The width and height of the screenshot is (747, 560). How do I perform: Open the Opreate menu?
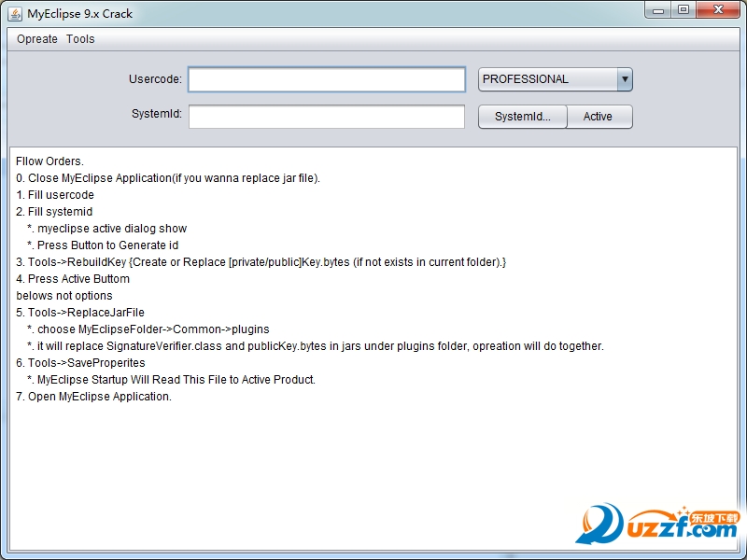pyautogui.click(x=37, y=39)
